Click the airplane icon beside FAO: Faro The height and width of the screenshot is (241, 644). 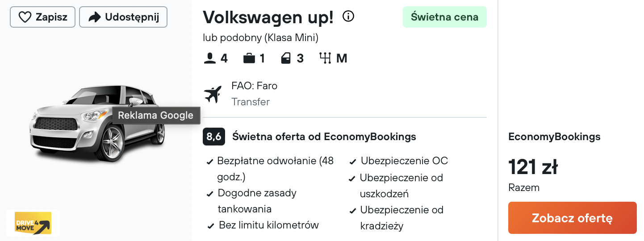point(213,94)
